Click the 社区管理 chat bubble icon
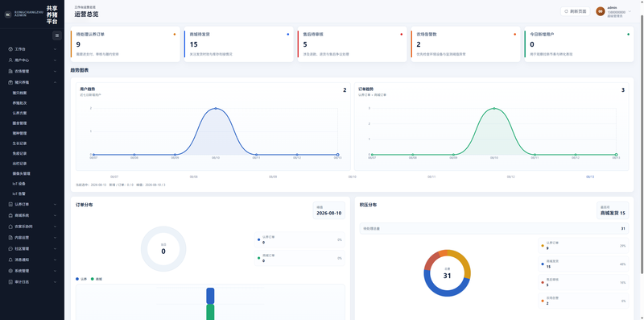This screenshot has width=644, height=320. [10, 248]
